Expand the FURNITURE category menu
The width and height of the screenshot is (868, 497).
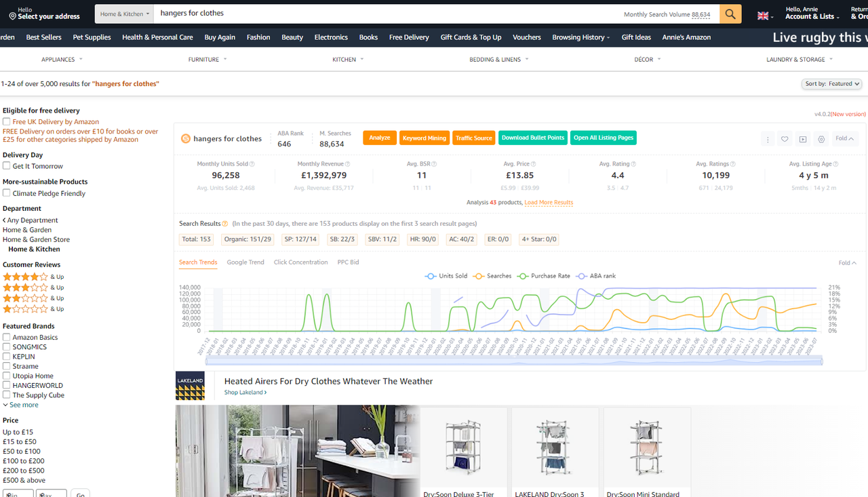click(x=208, y=60)
